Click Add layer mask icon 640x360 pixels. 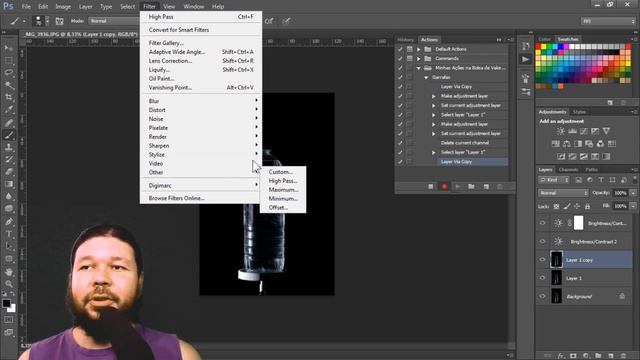[573, 356]
